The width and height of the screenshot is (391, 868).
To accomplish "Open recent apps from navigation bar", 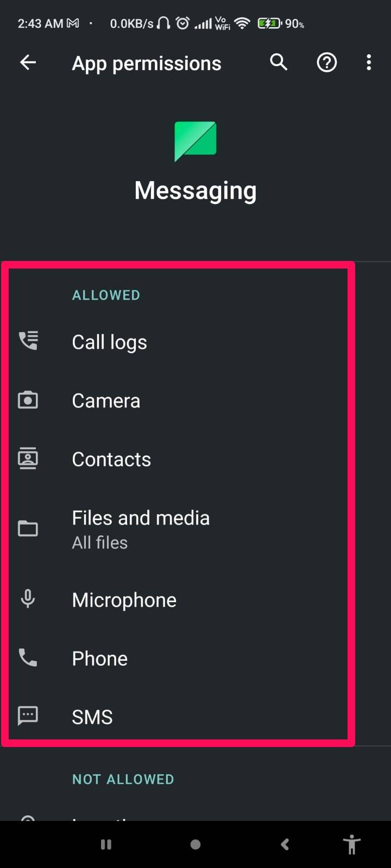I will pos(106,844).
